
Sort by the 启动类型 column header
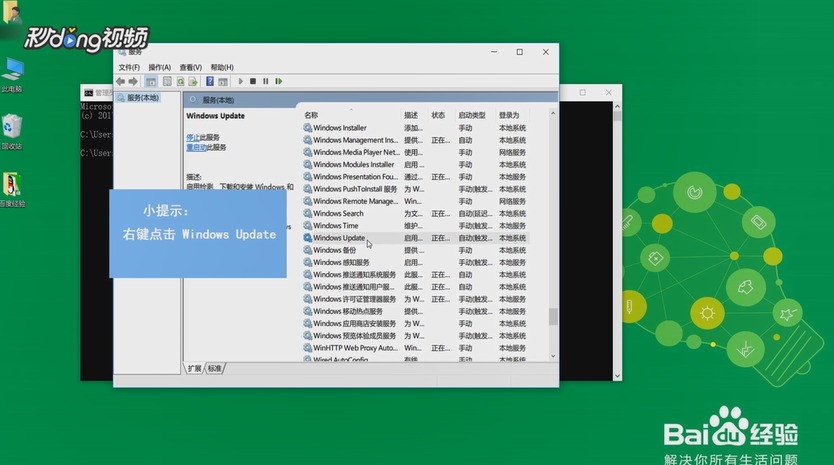tap(472, 115)
